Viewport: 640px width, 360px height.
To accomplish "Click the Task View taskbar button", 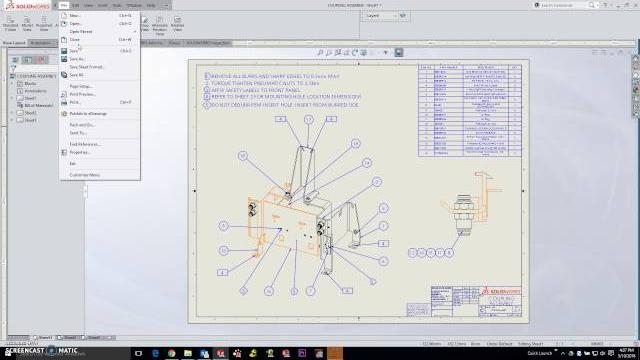I will 138,353.
